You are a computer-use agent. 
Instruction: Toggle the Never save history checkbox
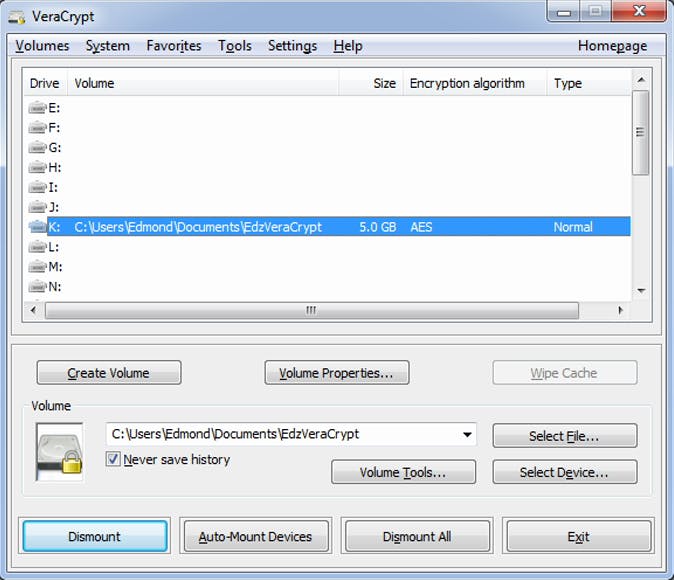tap(113, 459)
